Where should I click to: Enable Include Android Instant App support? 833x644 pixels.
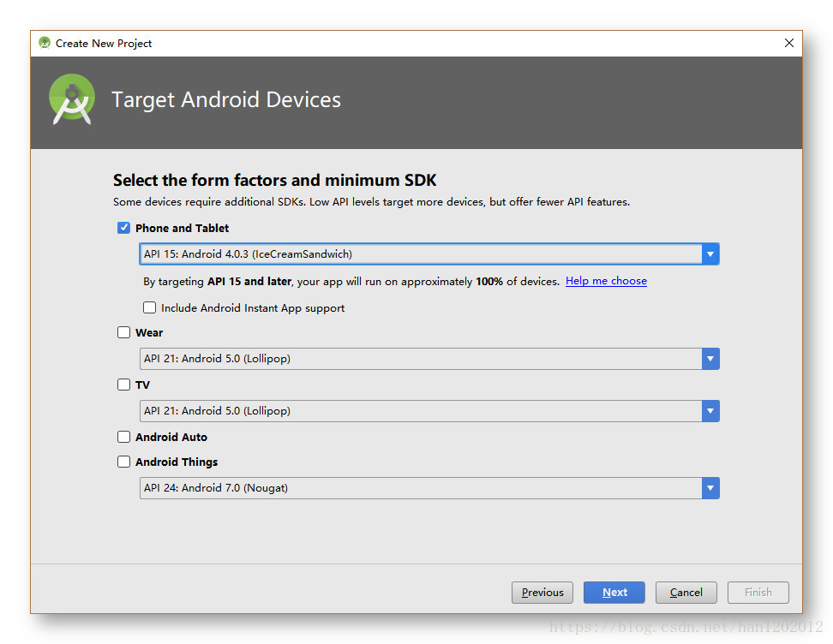pos(150,307)
